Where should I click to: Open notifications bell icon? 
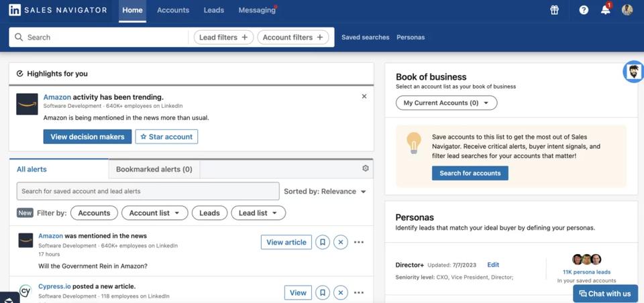click(606, 10)
